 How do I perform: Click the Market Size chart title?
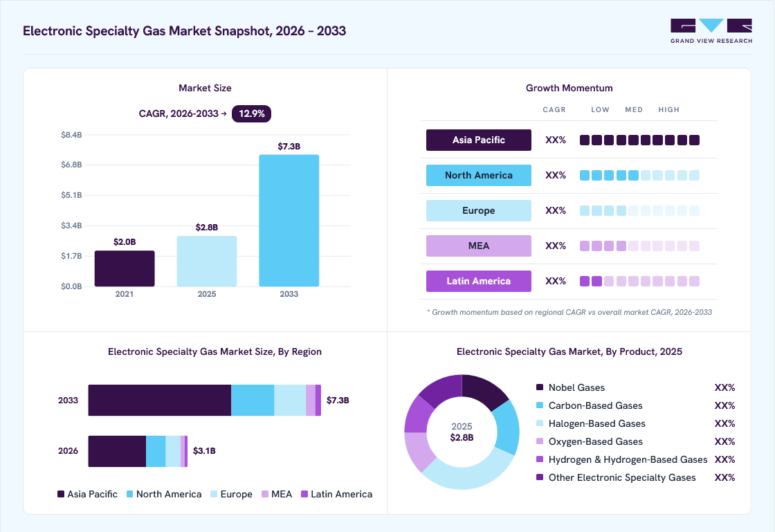(205, 88)
